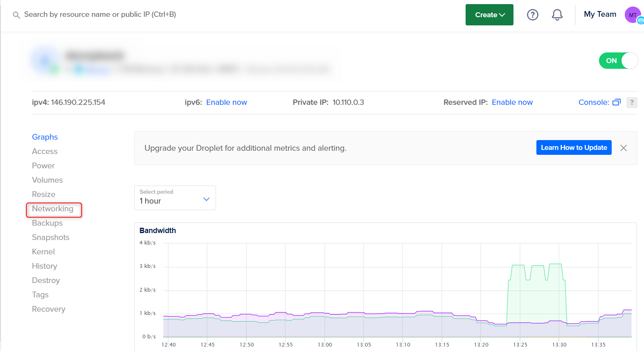Focus the resource name search field
This screenshot has height=351, width=644.
coord(100,14)
